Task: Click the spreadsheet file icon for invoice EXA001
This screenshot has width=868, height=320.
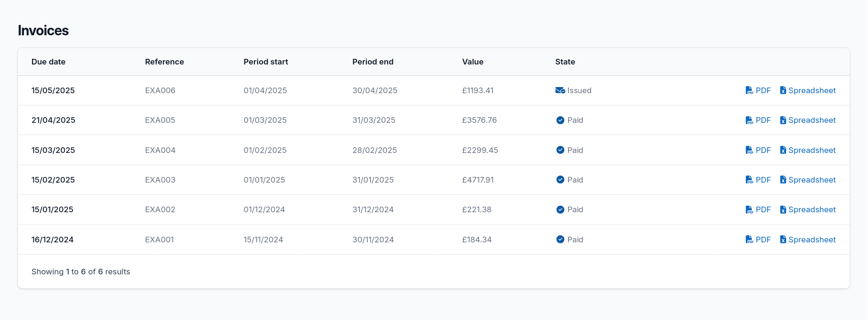Action: pos(783,240)
